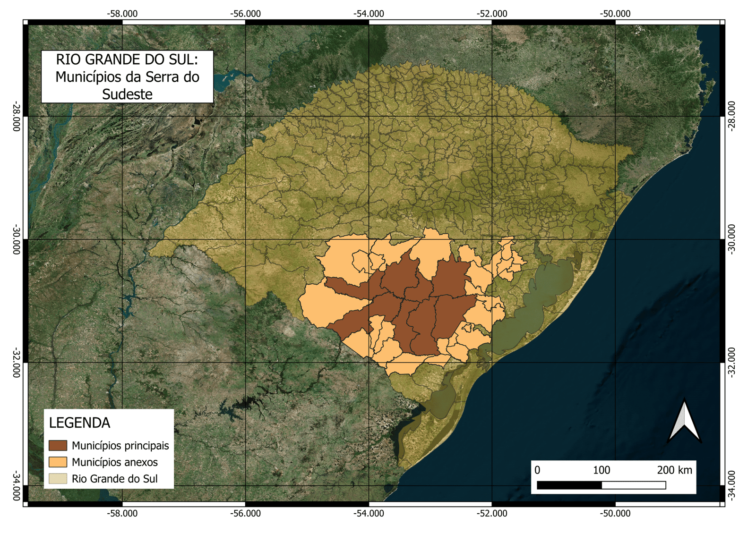
Task: Click '-52.000' longitude label on bottom edge
Action: click(x=492, y=513)
